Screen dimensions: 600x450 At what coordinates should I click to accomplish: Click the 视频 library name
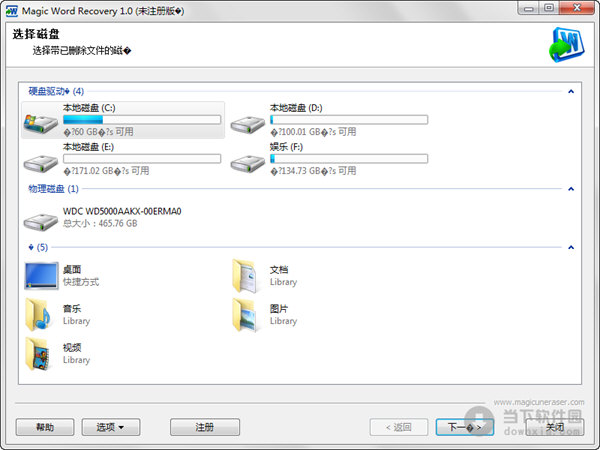(72, 347)
